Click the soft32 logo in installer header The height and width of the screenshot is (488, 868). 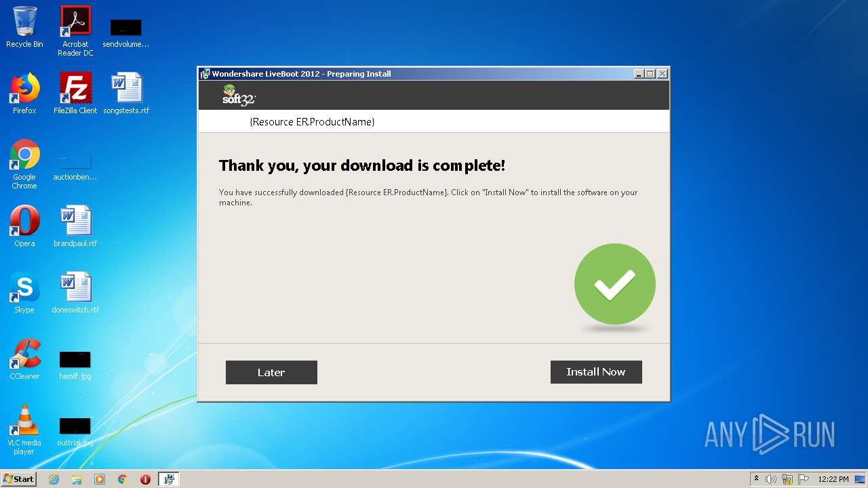239,96
